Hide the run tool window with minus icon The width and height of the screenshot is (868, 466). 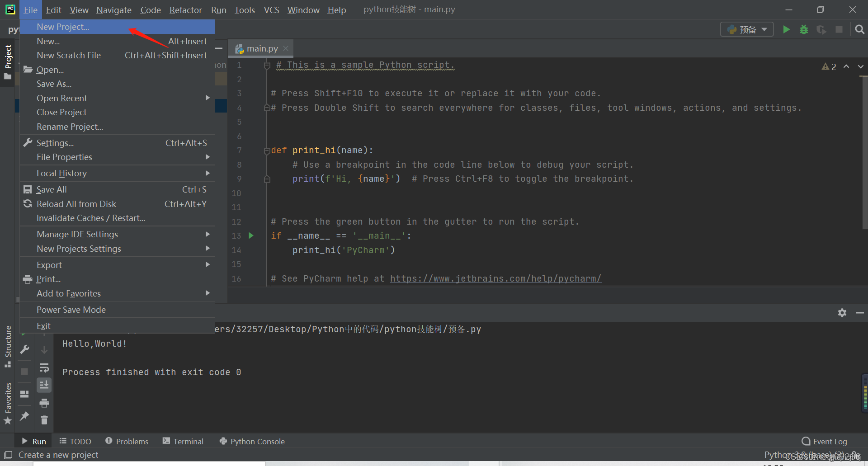[x=860, y=313]
